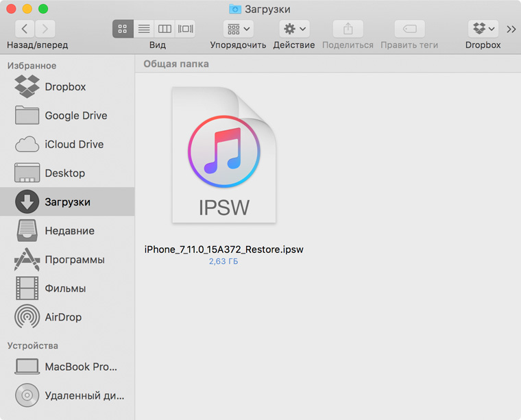This screenshot has width=521, height=420.
Task: Open the Упорядочить arrange dropdown
Action: (x=238, y=29)
